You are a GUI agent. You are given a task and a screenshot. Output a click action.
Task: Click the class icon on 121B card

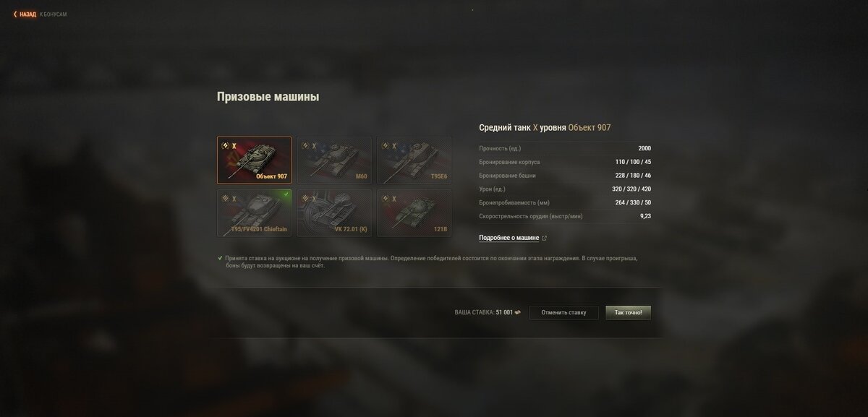[385, 198]
